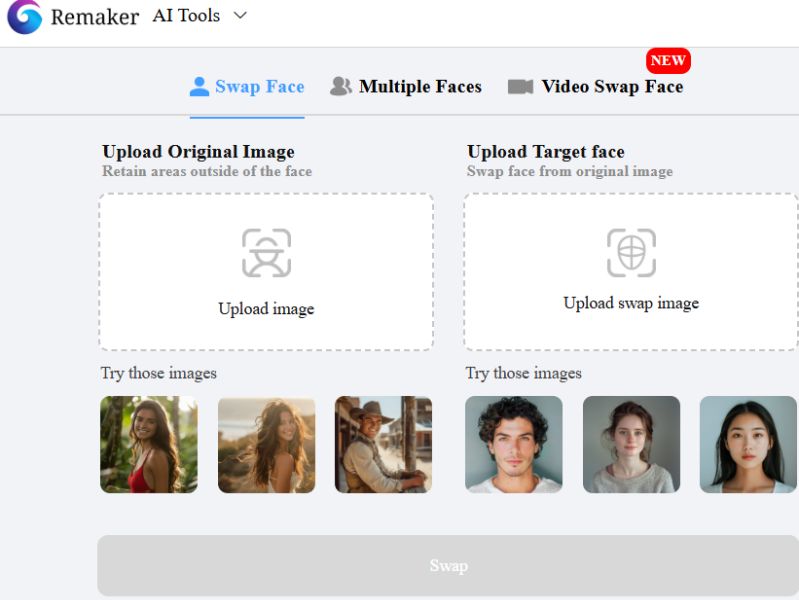Switch to the Multiple Faces tab
This screenshot has width=799, height=600.
point(406,87)
